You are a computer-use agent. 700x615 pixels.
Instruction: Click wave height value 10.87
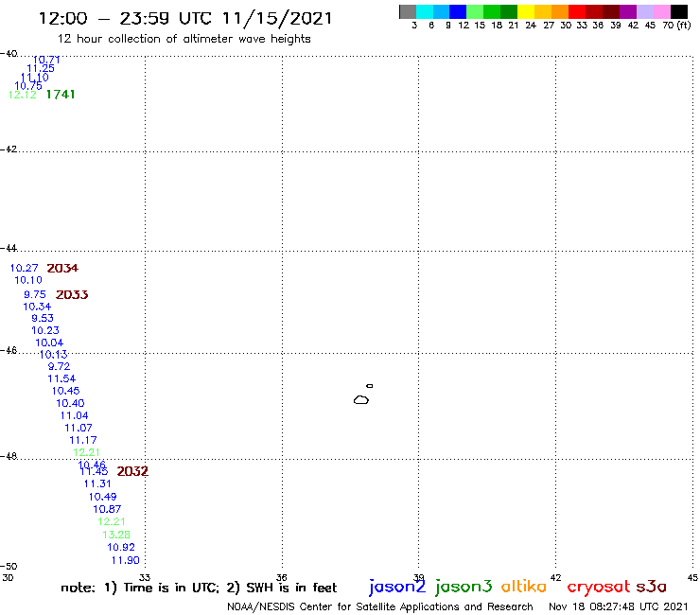tap(107, 509)
